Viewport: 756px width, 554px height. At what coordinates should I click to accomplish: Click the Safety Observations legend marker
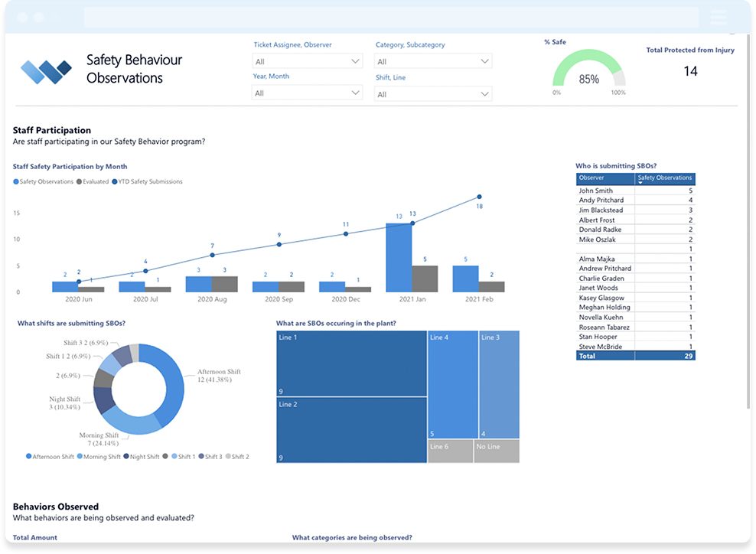tap(16, 182)
